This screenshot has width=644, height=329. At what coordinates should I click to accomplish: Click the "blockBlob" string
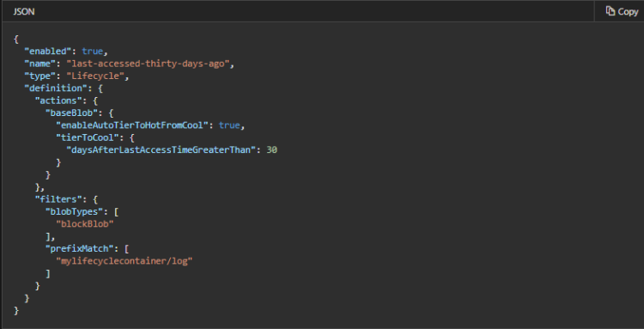[x=85, y=224]
